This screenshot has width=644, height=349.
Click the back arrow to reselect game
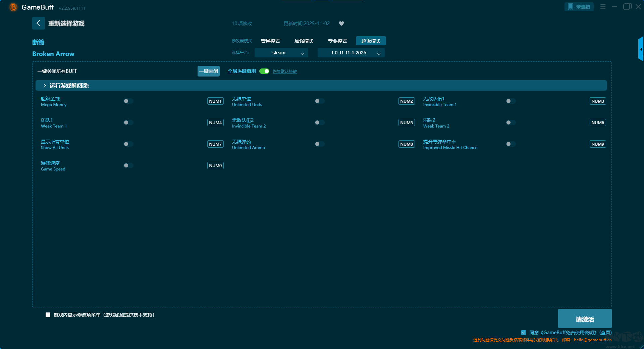[x=38, y=23]
